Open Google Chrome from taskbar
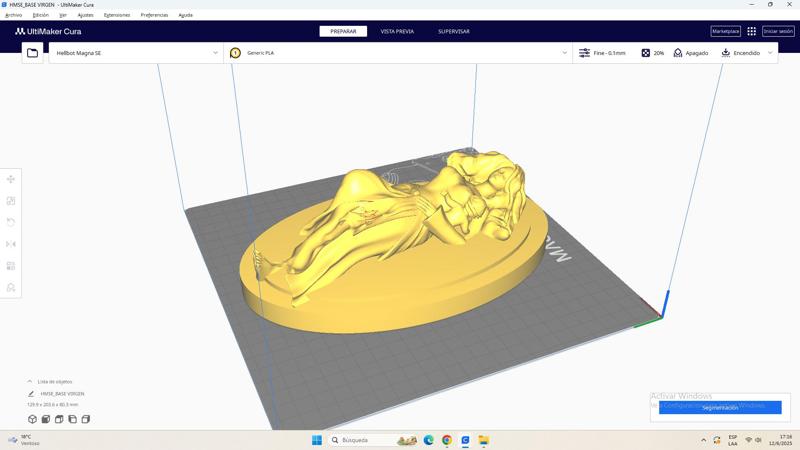 tap(447, 440)
